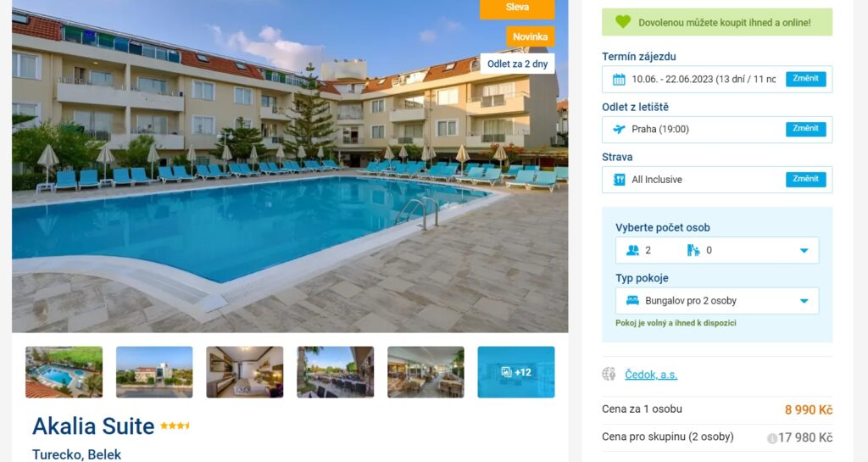Open the +12 more photos tile
Image resolution: width=868 pixels, height=462 pixels.
[x=516, y=372]
